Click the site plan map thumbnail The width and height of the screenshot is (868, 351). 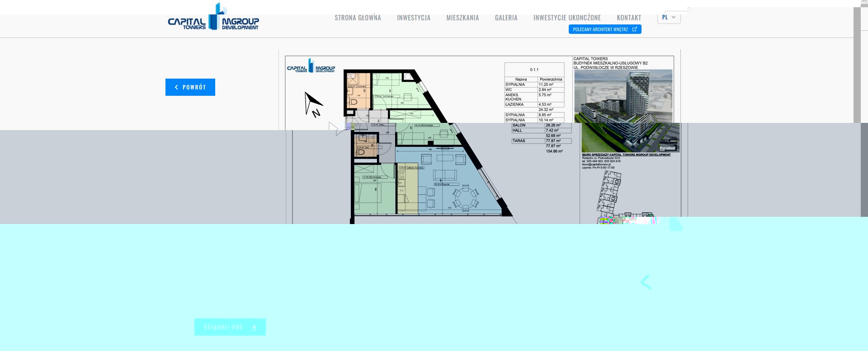click(x=610, y=194)
